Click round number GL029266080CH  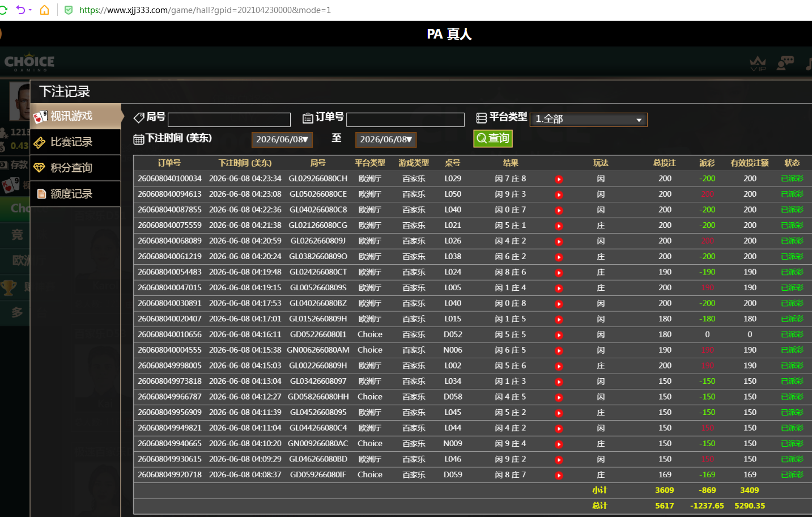tap(318, 178)
